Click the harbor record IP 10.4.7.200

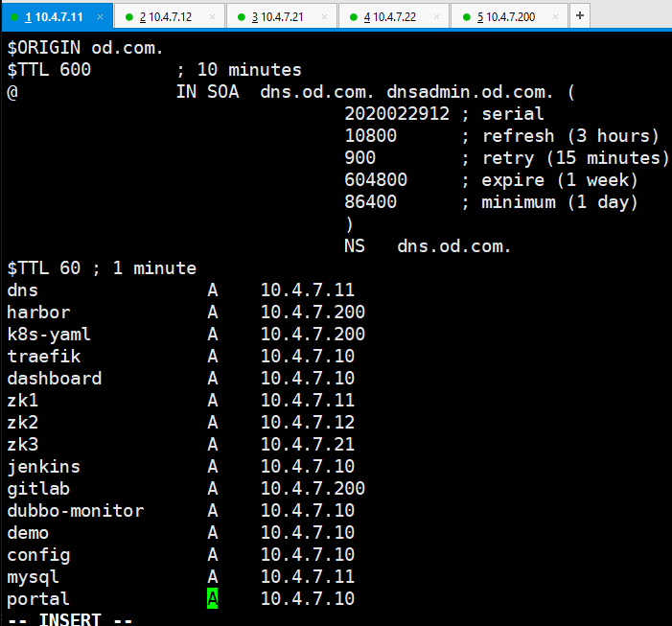(313, 313)
